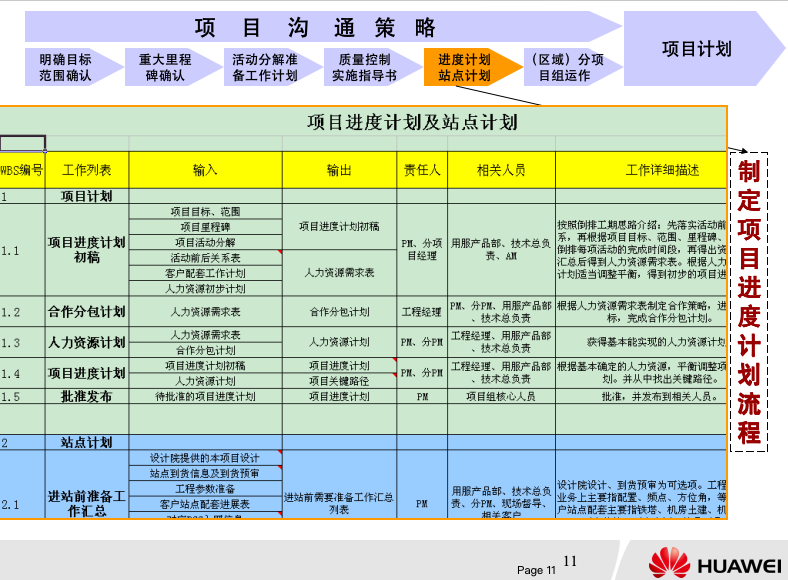This screenshot has width=788, height=580.
Task: Click the 人力资源计划 work item in row 1.3
Action: point(87,342)
